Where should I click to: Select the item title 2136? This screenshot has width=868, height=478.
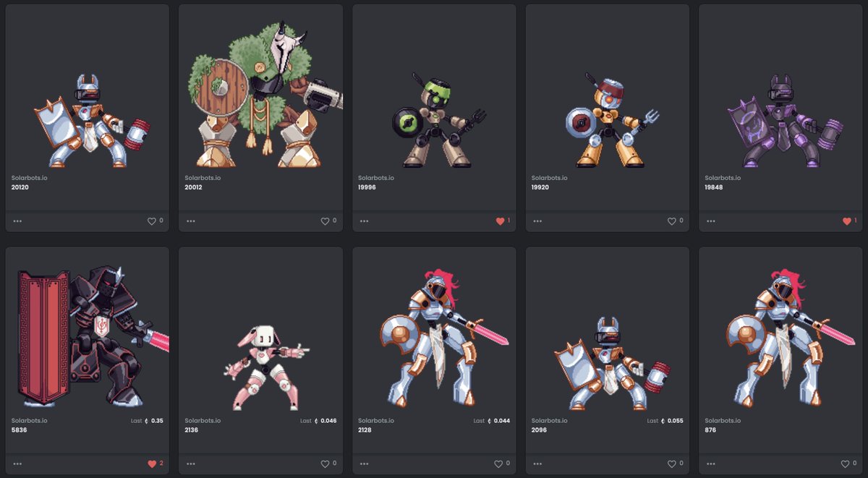[x=192, y=430]
